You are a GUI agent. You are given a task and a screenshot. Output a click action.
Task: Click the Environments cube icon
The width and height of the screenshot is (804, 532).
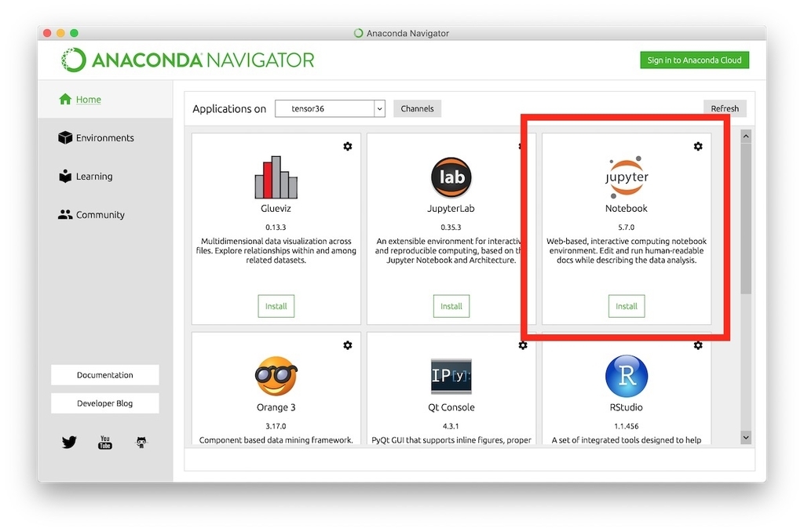(x=65, y=137)
